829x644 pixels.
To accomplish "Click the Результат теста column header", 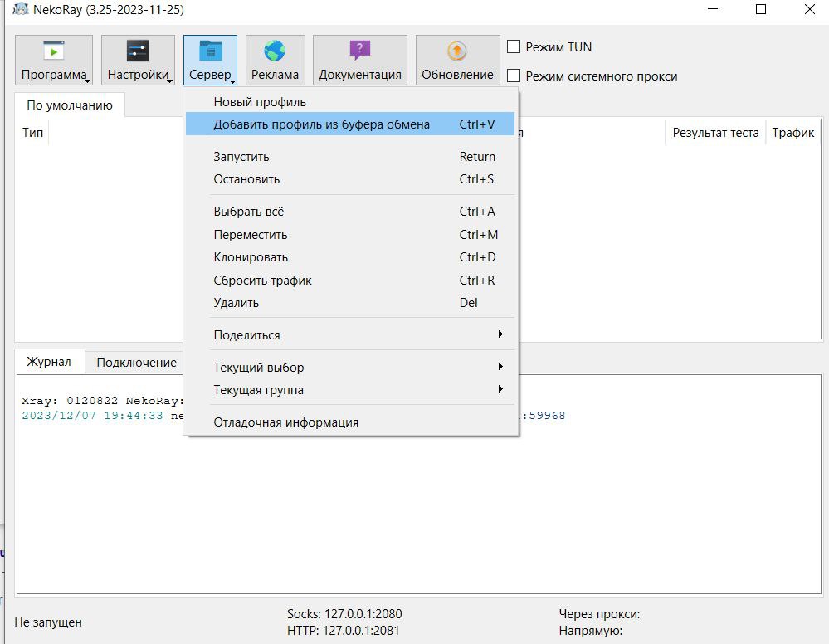I will 714,133.
